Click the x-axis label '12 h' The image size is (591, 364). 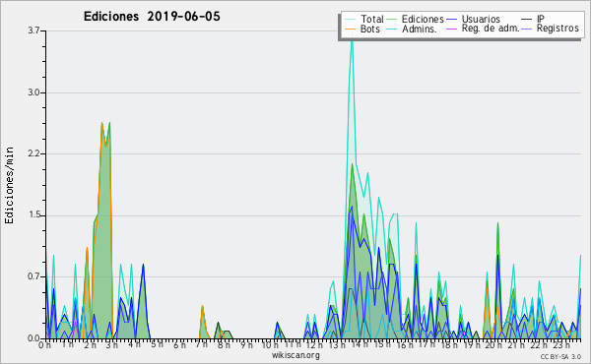(x=314, y=344)
